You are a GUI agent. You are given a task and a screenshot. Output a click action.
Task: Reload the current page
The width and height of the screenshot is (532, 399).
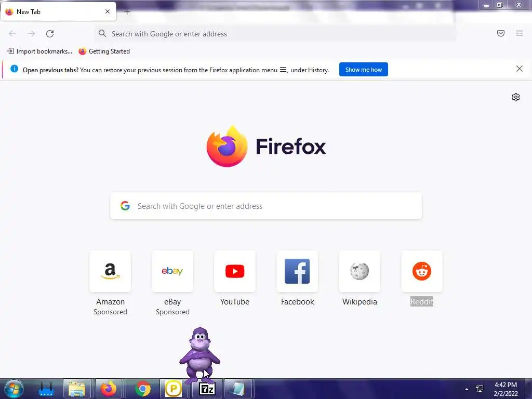tap(50, 34)
